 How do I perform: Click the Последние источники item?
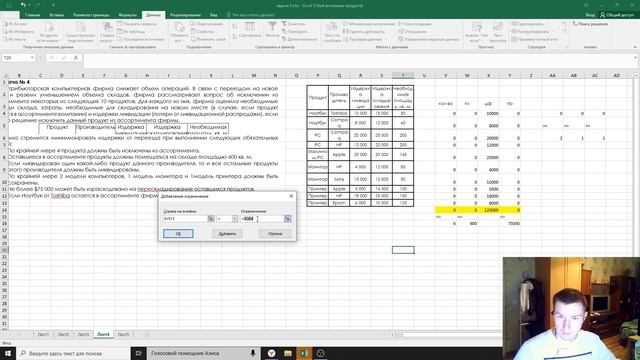142,39
